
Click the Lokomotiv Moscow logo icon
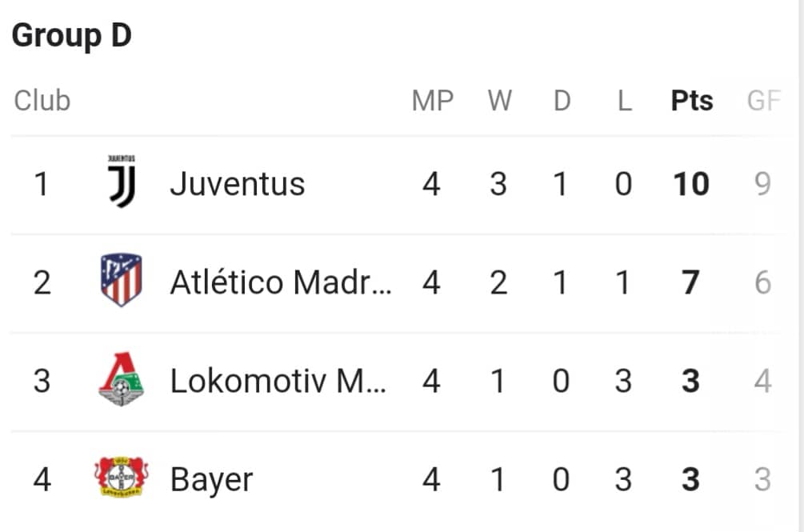pos(122,379)
